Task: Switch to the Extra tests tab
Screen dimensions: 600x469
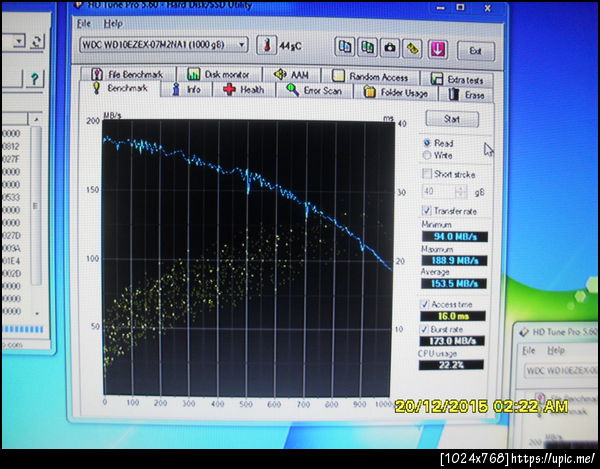Action: pyautogui.click(x=457, y=79)
